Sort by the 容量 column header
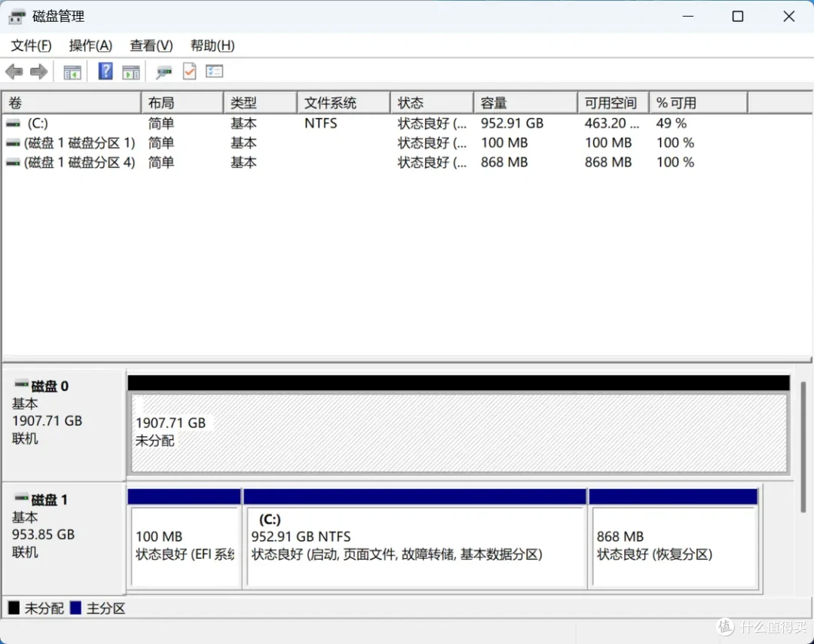This screenshot has width=814, height=644. click(x=525, y=102)
